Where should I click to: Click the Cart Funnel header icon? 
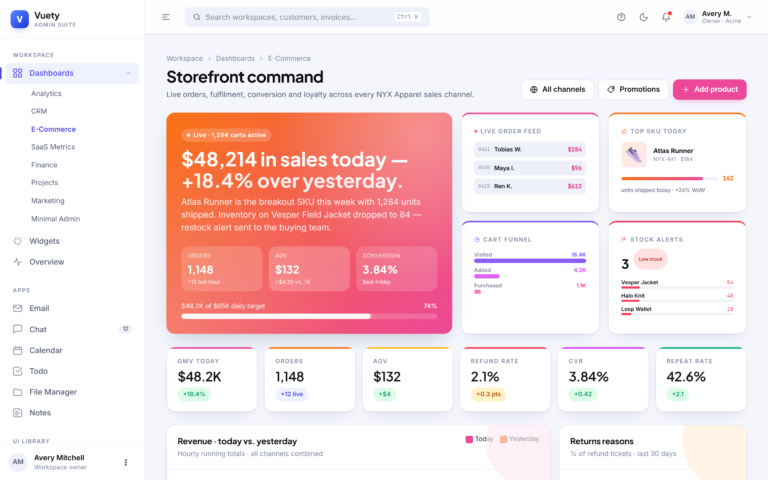477,240
